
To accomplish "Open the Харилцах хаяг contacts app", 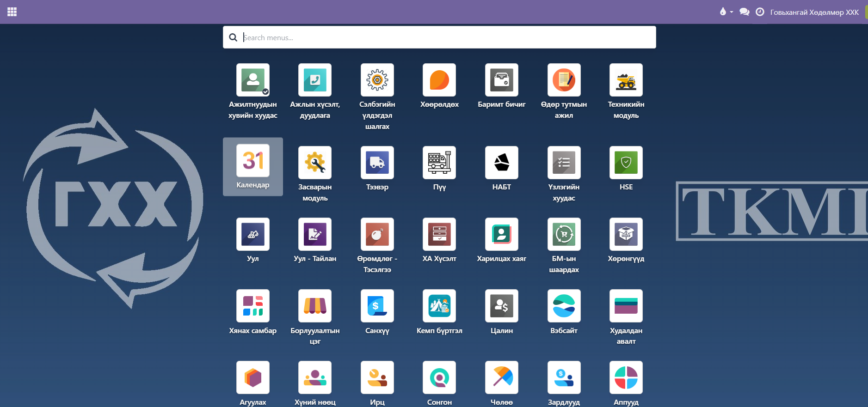I will click(x=502, y=234).
